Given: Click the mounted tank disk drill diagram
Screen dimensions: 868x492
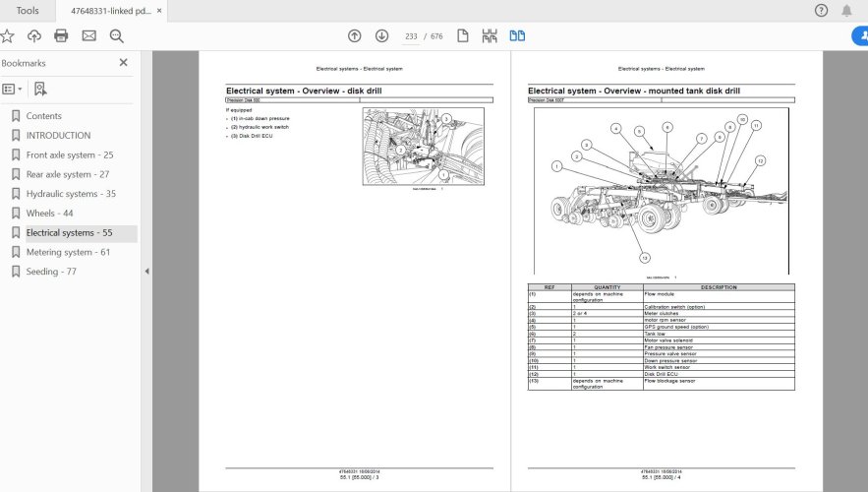Looking at the screenshot, I should click(x=662, y=191).
